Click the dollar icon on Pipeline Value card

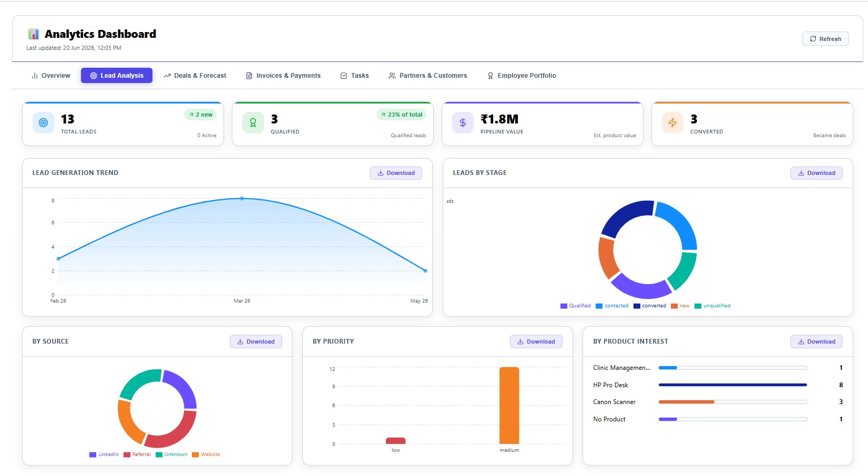coord(463,122)
